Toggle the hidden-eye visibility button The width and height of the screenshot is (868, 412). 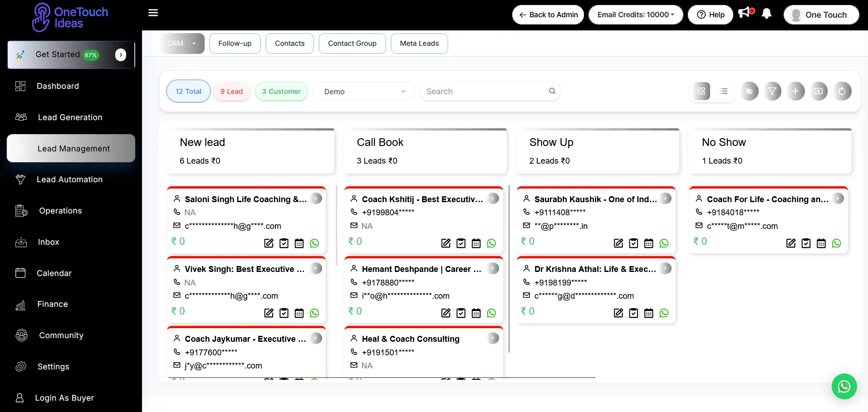point(749,92)
